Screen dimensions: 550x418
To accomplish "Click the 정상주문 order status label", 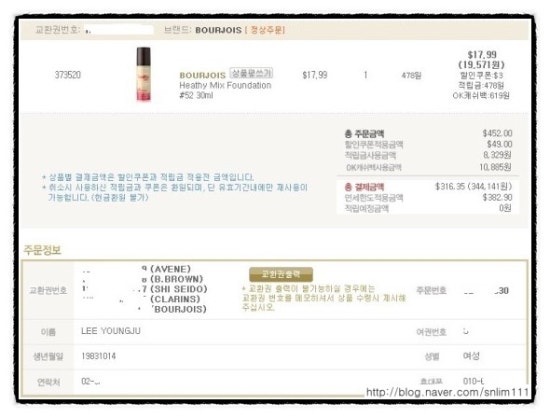I will [265, 30].
